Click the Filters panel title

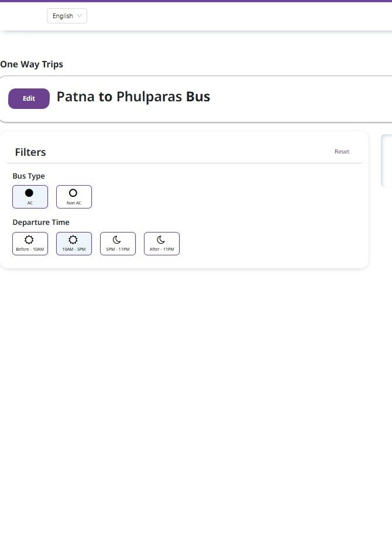coord(30,152)
